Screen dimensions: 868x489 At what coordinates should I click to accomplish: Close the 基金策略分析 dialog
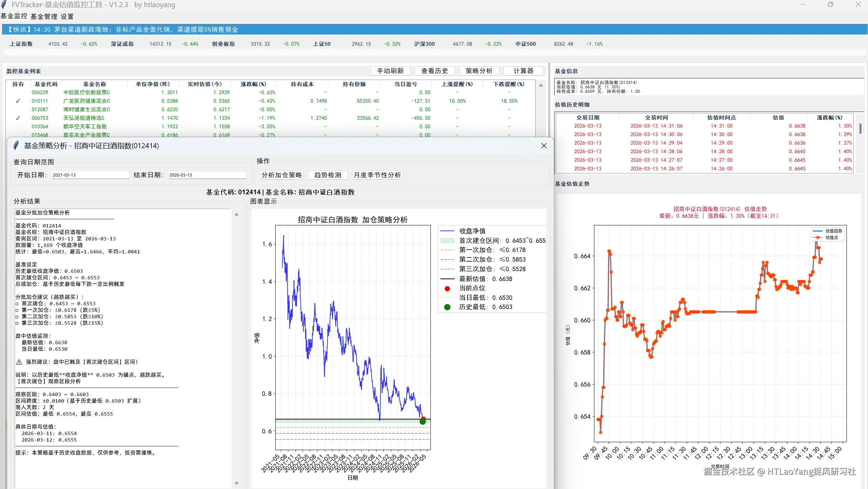click(544, 145)
